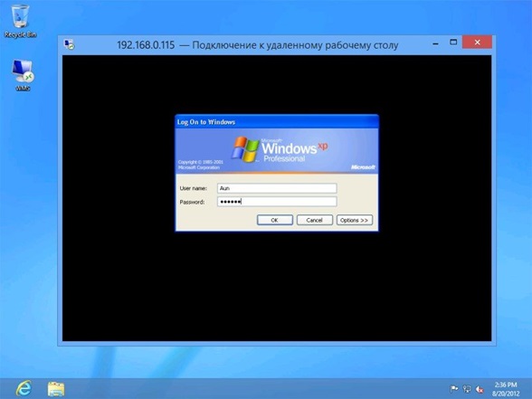
Task: Click the Windows XP Professional banner
Action: 277,151
